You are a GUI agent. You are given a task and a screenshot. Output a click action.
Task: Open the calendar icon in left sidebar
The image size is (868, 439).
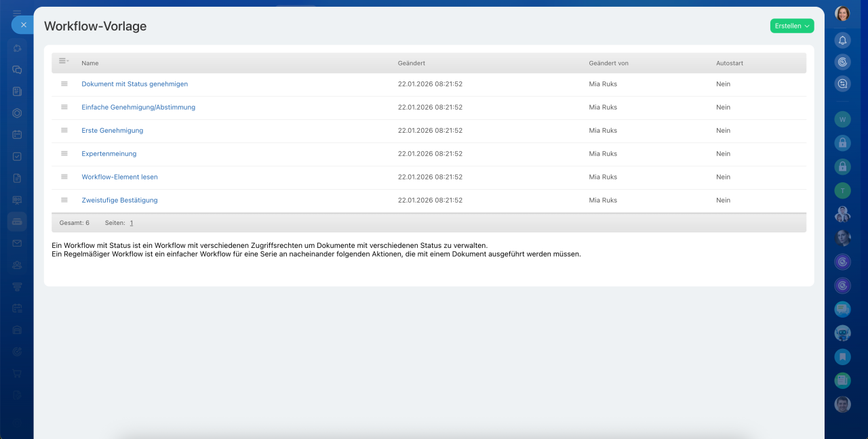(17, 135)
